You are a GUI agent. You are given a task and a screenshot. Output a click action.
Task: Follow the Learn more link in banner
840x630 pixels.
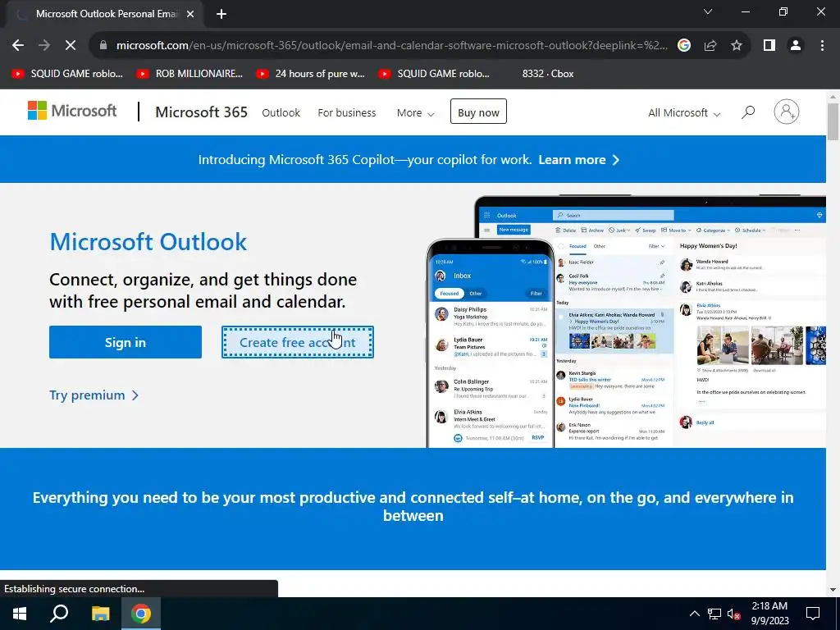[x=578, y=160]
